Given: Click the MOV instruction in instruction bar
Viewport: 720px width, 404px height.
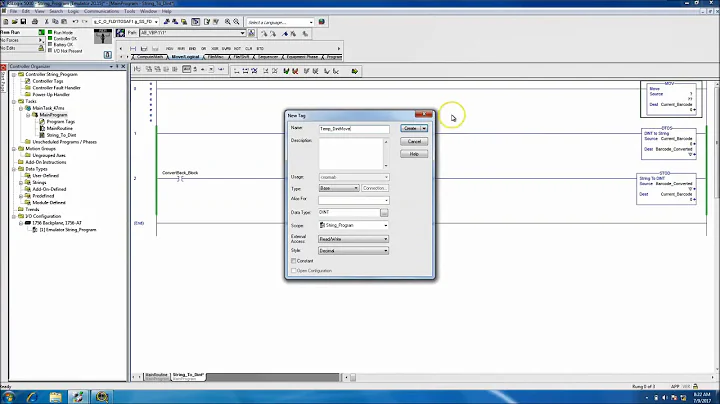Looking at the screenshot, I should [x=169, y=48].
